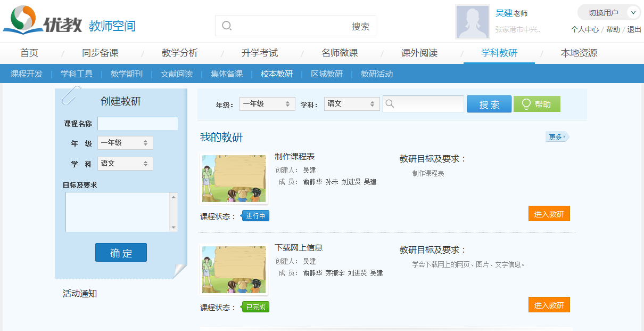
Task: Click the 优教 logo icon
Action: point(20,20)
